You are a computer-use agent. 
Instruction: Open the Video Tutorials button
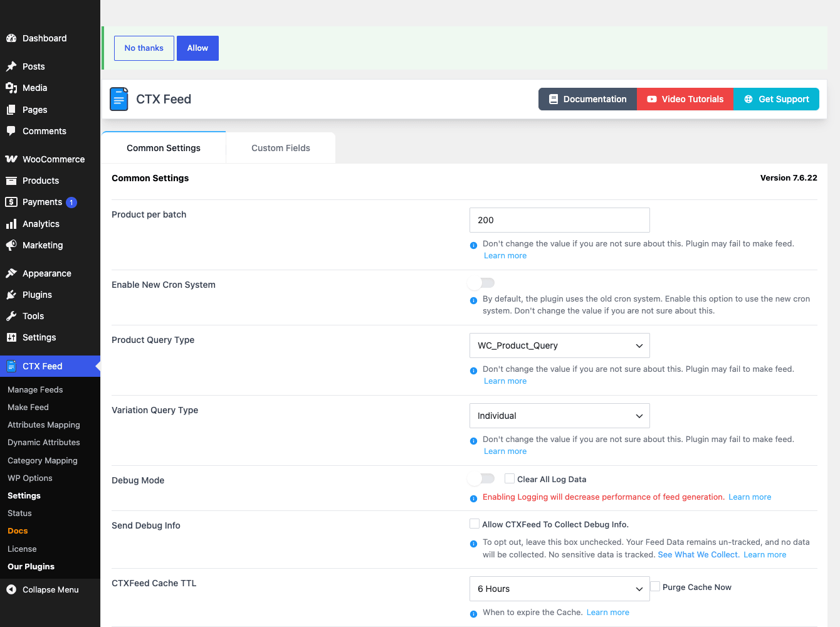click(x=685, y=99)
